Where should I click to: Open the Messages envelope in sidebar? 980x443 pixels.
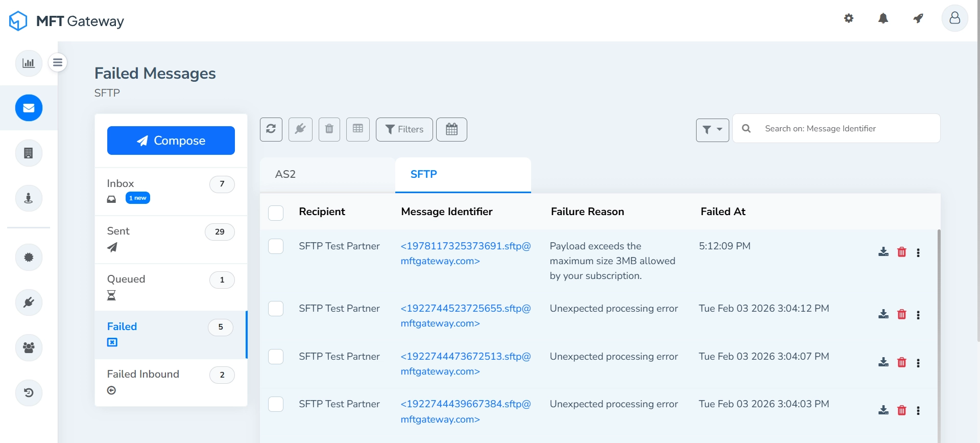(x=29, y=108)
